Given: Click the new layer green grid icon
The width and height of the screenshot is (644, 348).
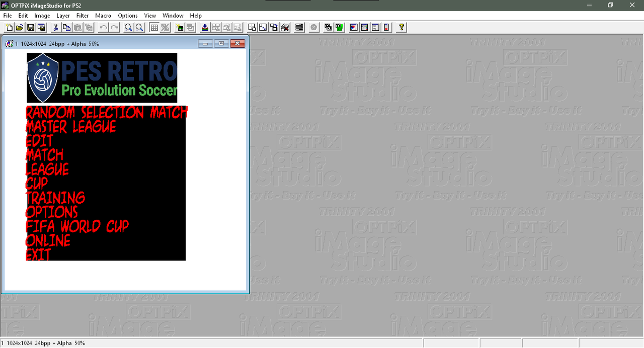Looking at the screenshot, I should coord(180,28).
